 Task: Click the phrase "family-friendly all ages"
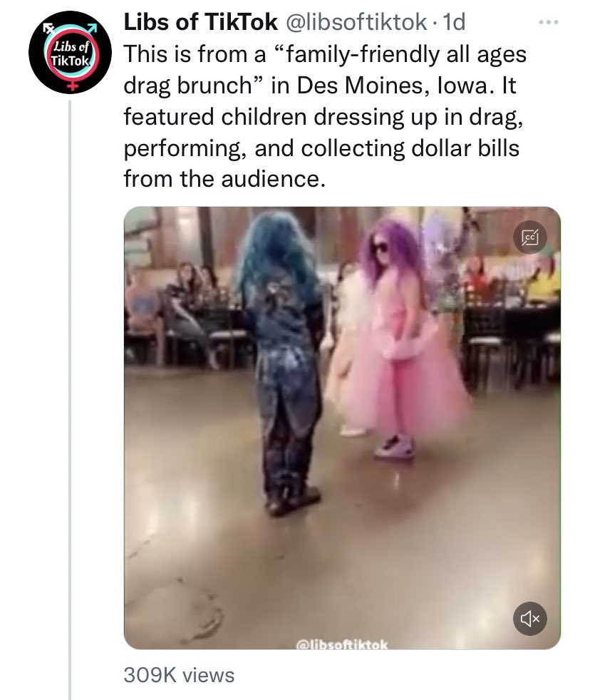(x=405, y=54)
